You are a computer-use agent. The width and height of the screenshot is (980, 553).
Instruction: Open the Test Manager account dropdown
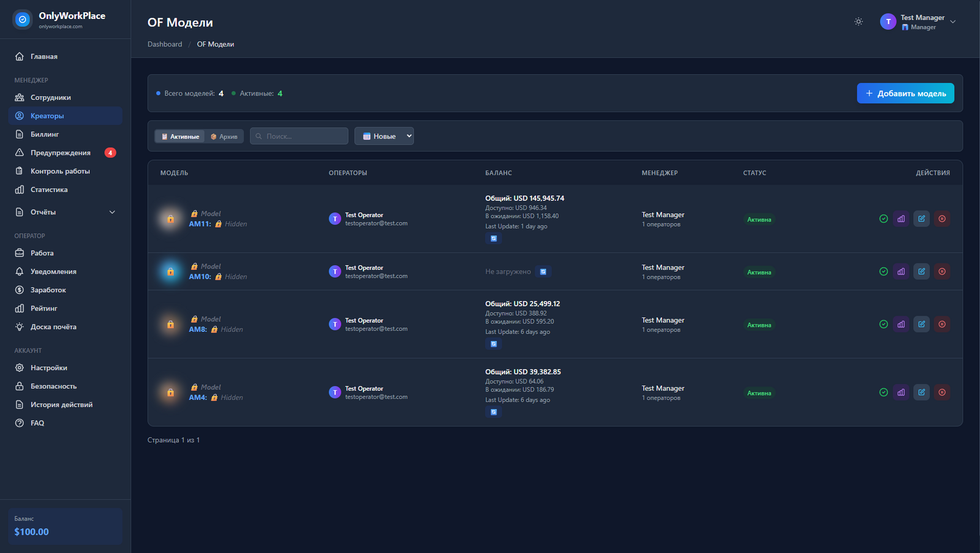[x=918, y=22]
